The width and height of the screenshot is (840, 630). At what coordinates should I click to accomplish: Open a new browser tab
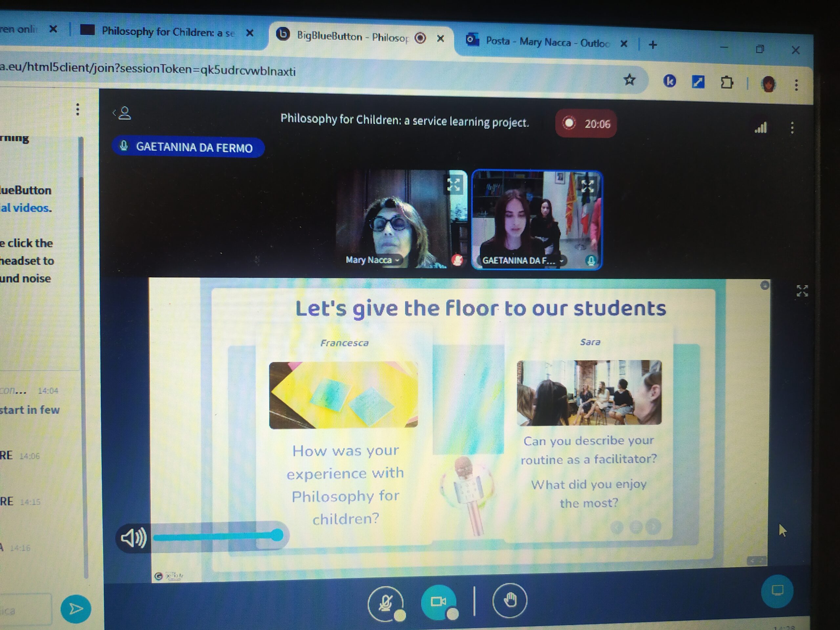pos(653,45)
